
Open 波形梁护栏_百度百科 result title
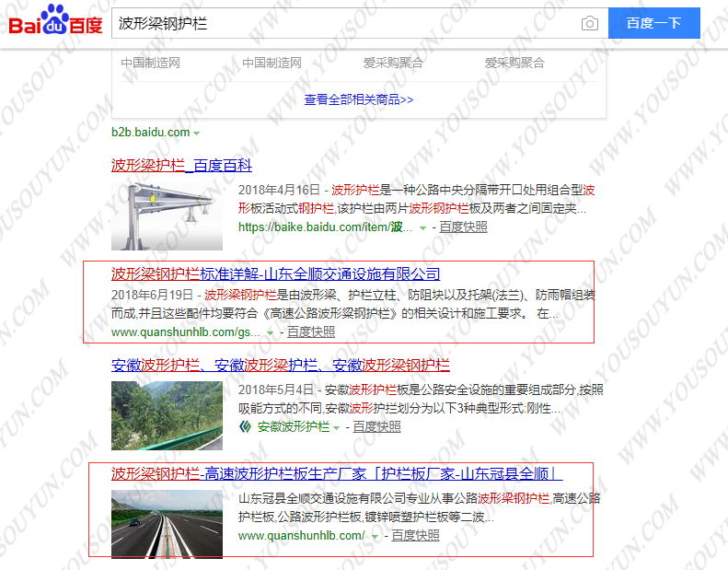pos(181,165)
